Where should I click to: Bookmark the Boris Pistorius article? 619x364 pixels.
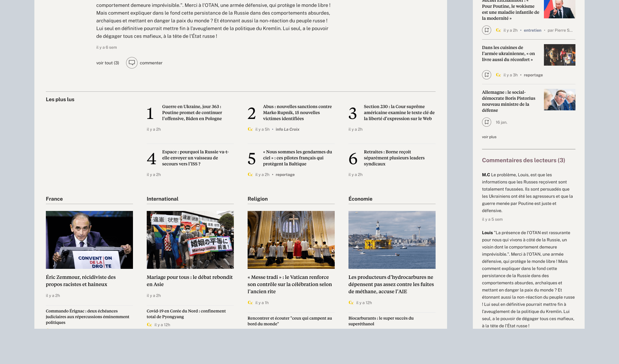487,122
